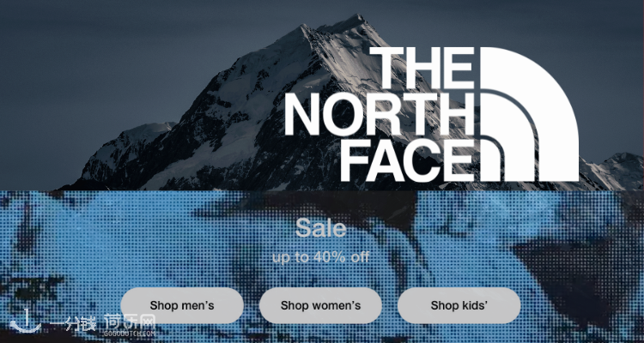Click the dark sky above the mountain
This screenshot has width=644, height=343.
pos(123,62)
